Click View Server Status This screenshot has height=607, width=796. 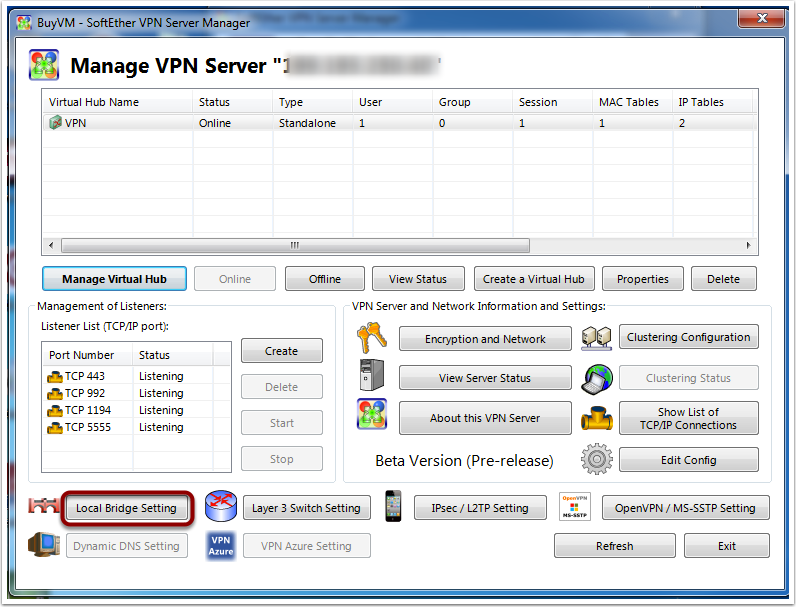tap(485, 378)
